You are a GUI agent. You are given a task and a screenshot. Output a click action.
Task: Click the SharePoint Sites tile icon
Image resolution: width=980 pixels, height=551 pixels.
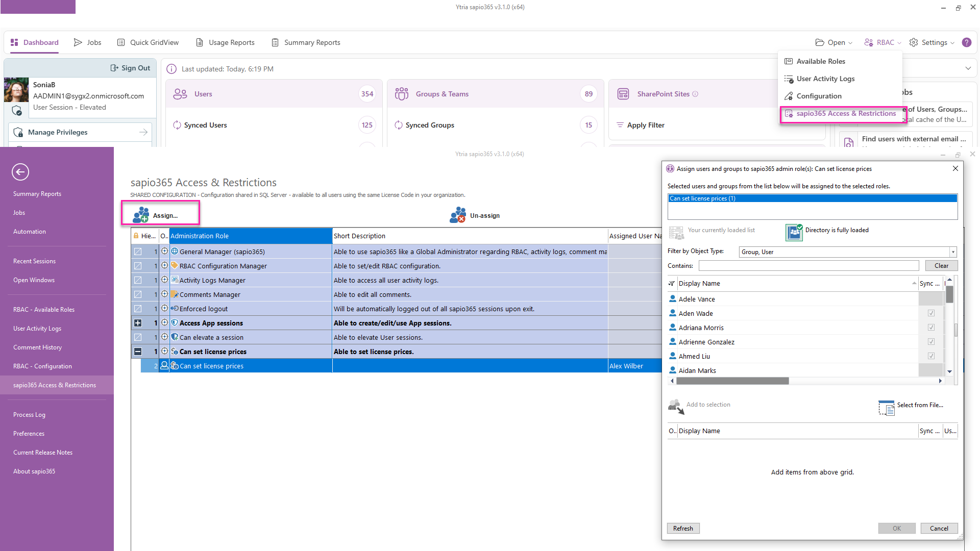[623, 94]
